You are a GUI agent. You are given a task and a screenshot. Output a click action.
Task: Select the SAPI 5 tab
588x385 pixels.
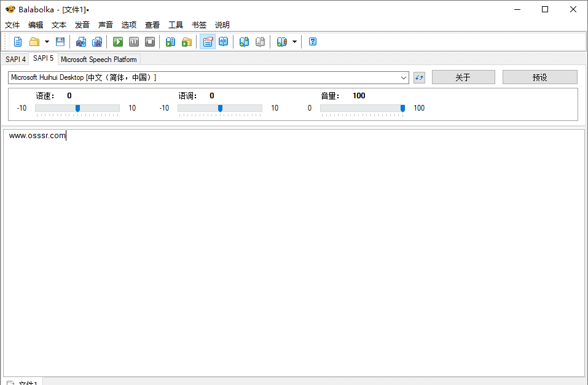pyautogui.click(x=43, y=58)
